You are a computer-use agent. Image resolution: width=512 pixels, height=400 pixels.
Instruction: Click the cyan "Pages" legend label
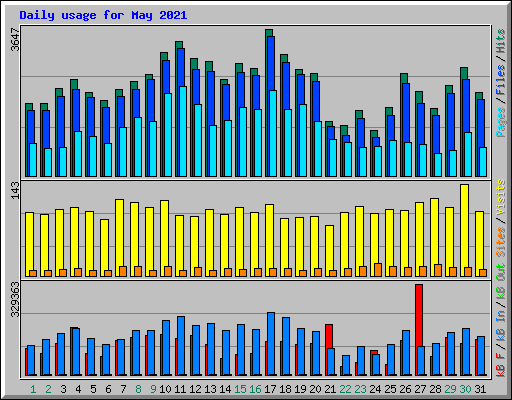point(501,122)
